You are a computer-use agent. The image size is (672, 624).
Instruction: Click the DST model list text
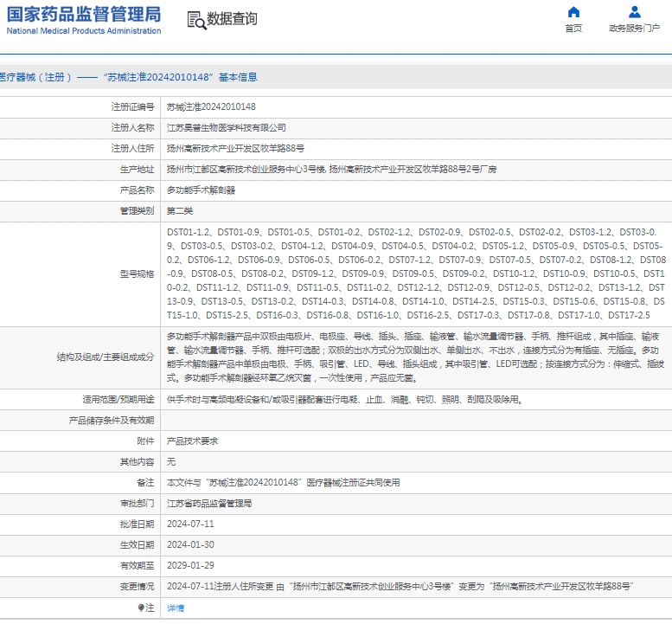[x=416, y=273]
